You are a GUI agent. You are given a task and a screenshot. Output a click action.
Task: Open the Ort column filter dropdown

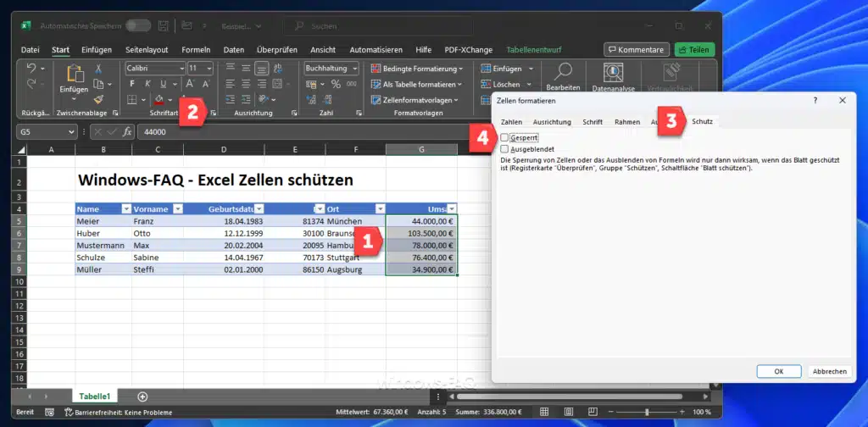click(x=381, y=209)
